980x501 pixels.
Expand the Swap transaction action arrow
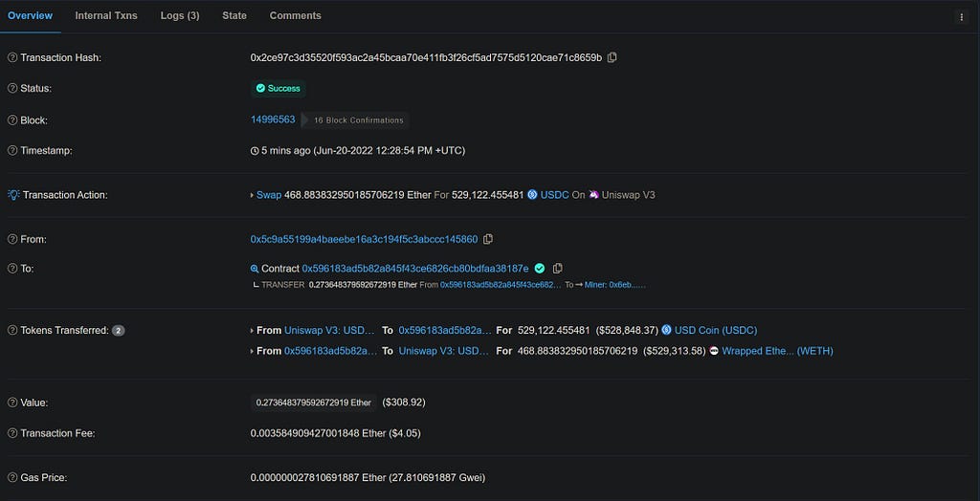[x=252, y=196]
